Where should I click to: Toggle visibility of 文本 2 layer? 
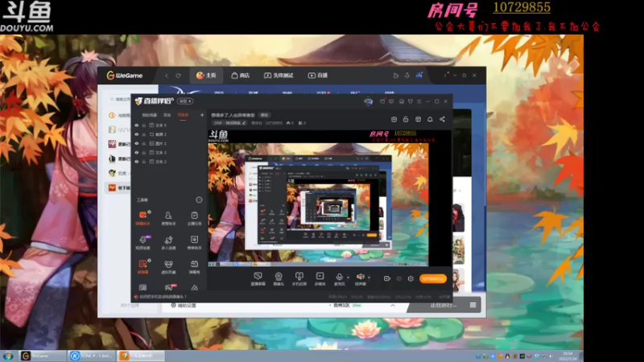pyautogui.click(x=137, y=162)
